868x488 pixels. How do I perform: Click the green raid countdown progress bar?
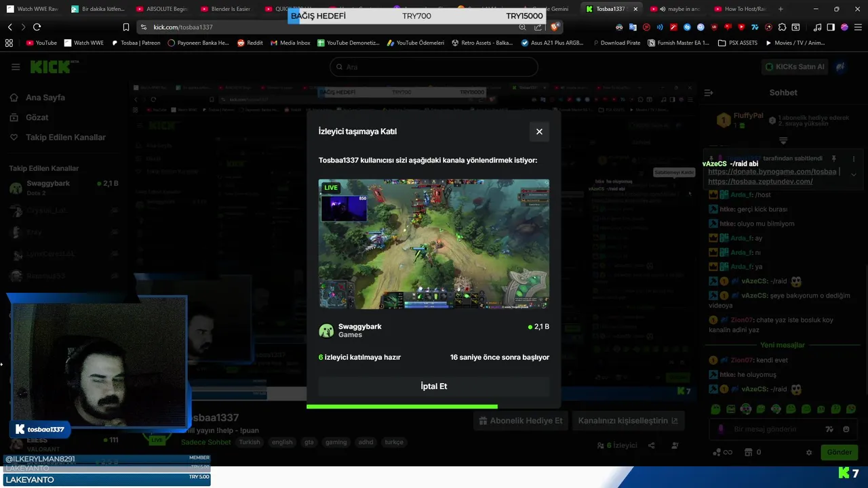coord(402,407)
